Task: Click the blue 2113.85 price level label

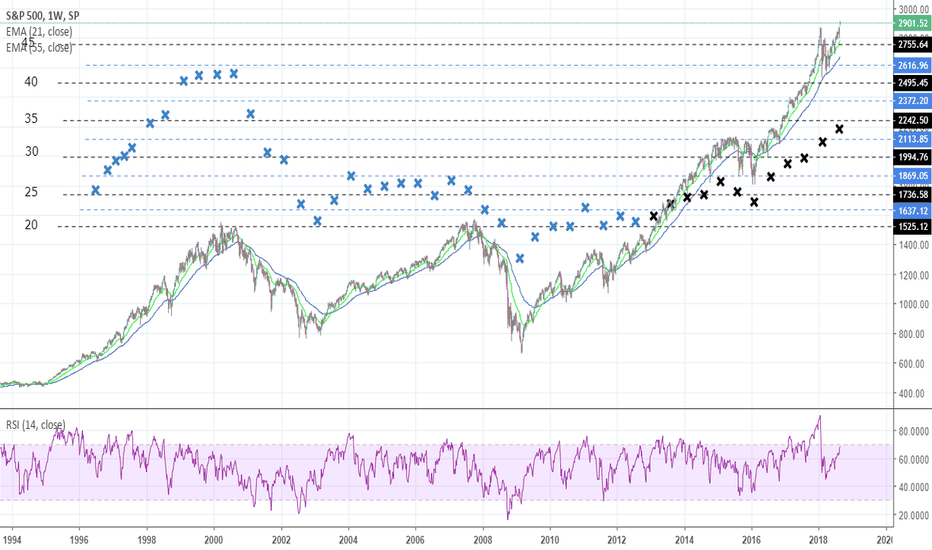Action: pyautogui.click(x=912, y=139)
